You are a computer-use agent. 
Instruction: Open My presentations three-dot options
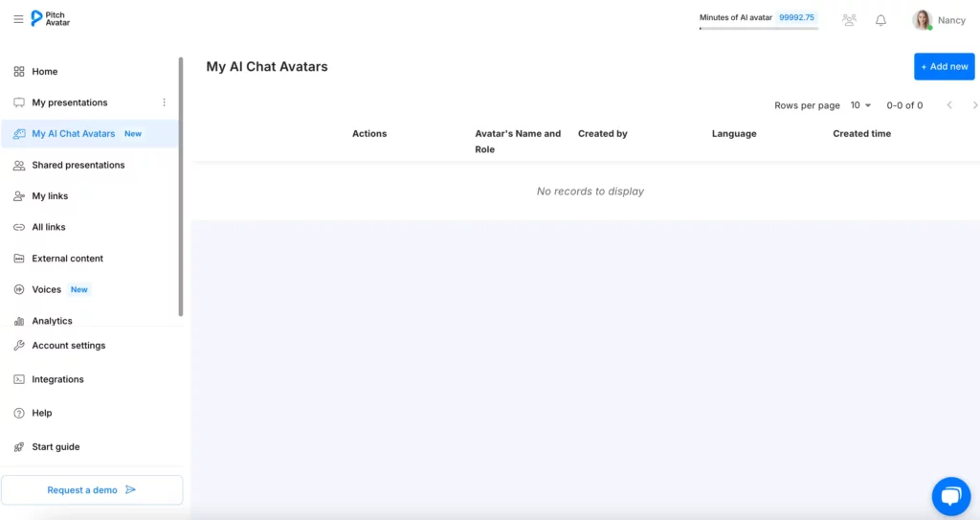tap(164, 102)
